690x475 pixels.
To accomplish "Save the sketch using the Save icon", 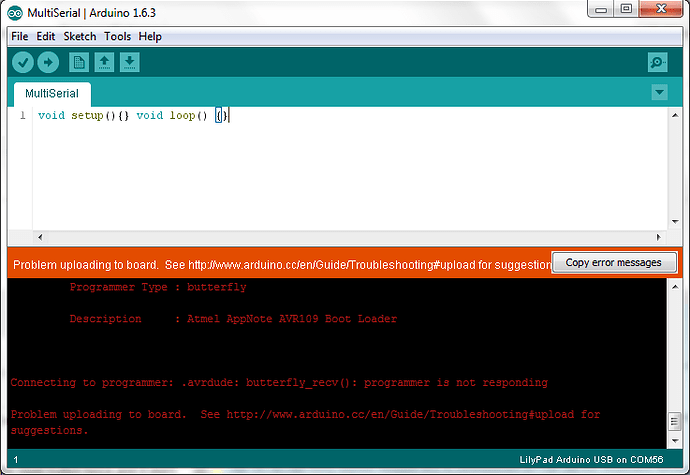I will (129, 63).
